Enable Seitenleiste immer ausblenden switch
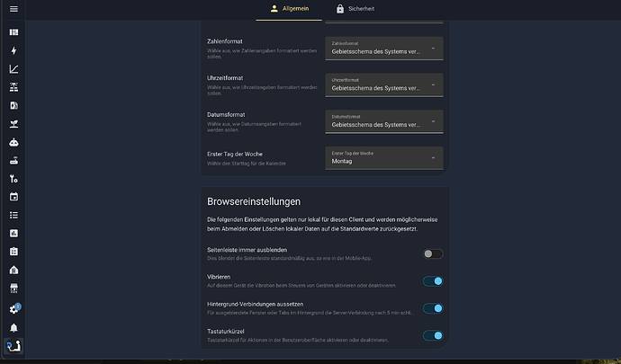Image resolution: width=621 pixels, height=364 pixels. (433, 254)
